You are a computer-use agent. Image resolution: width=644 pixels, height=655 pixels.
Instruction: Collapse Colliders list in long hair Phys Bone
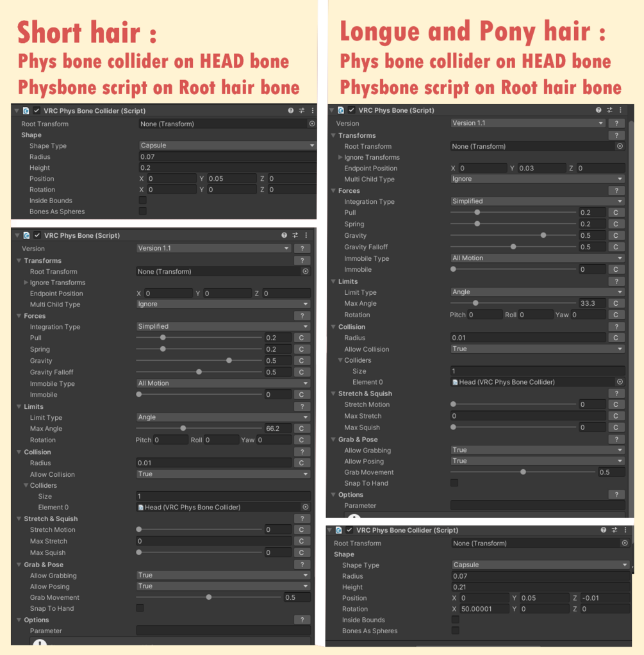(x=340, y=360)
